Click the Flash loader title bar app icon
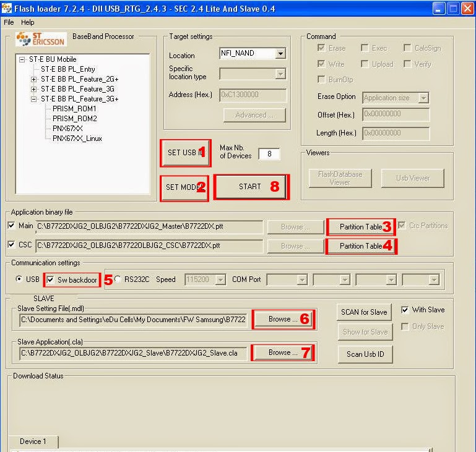The width and height of the screenshot is (476, 452). [7, 9]
